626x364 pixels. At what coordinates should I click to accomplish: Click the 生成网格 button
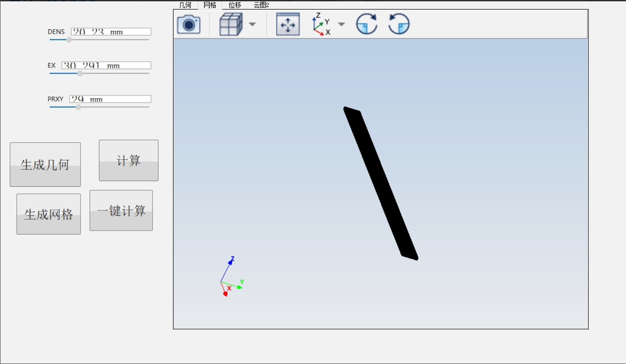click(49, 214)
